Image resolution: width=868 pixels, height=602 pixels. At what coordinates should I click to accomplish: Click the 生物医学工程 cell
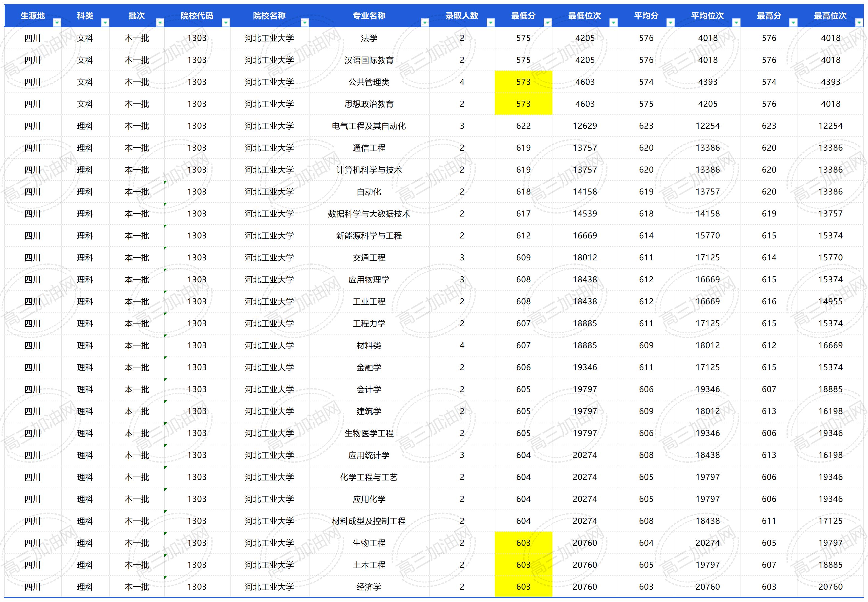369,433
